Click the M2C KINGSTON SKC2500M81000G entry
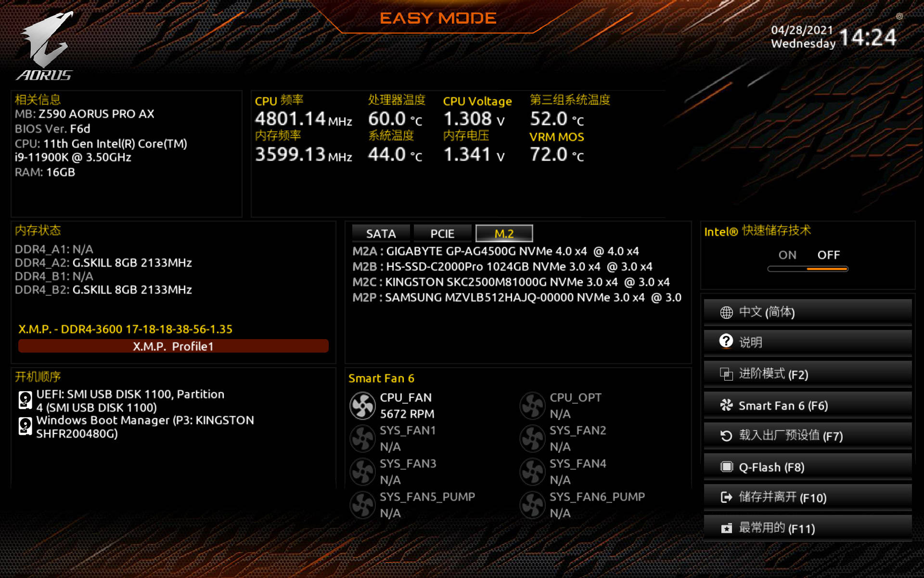The image size is (924, 578). pyautogui.click(x=511, y=282)
